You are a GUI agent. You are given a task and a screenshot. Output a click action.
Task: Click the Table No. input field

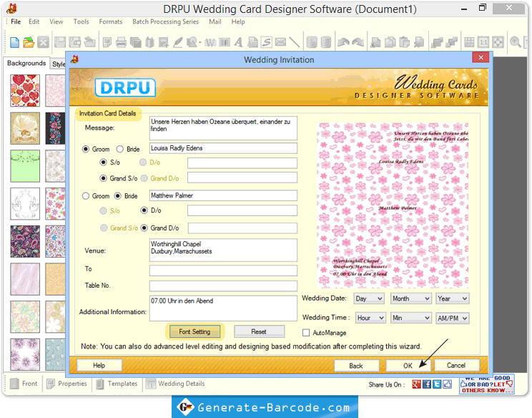click(x=223, y=286)
